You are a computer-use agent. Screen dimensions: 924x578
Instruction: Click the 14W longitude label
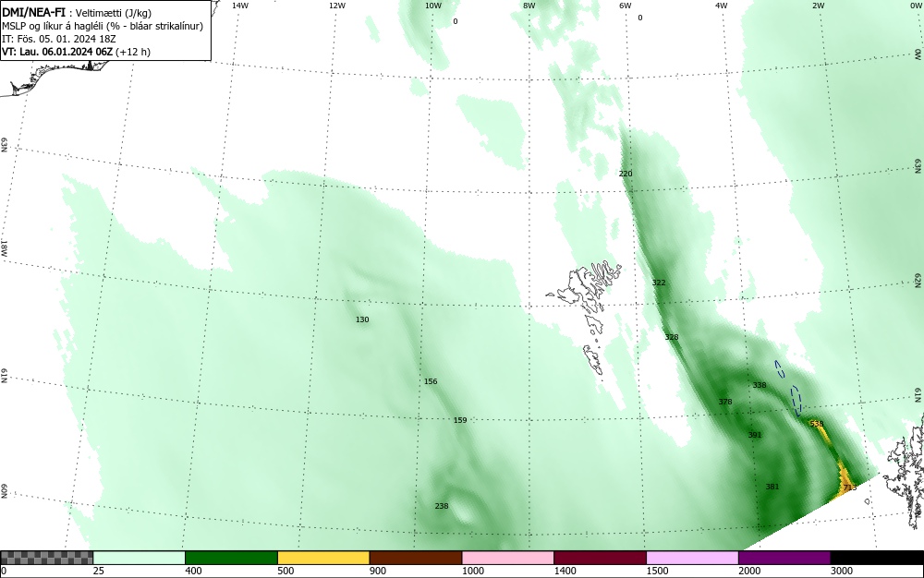point(240,6)
